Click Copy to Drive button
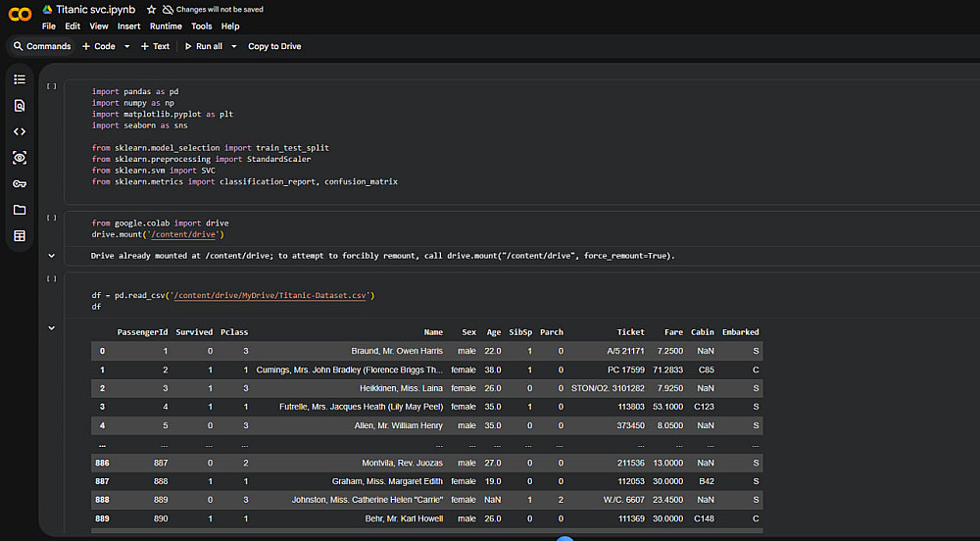This screenshot has width=980, height=541. coord(274,46)
